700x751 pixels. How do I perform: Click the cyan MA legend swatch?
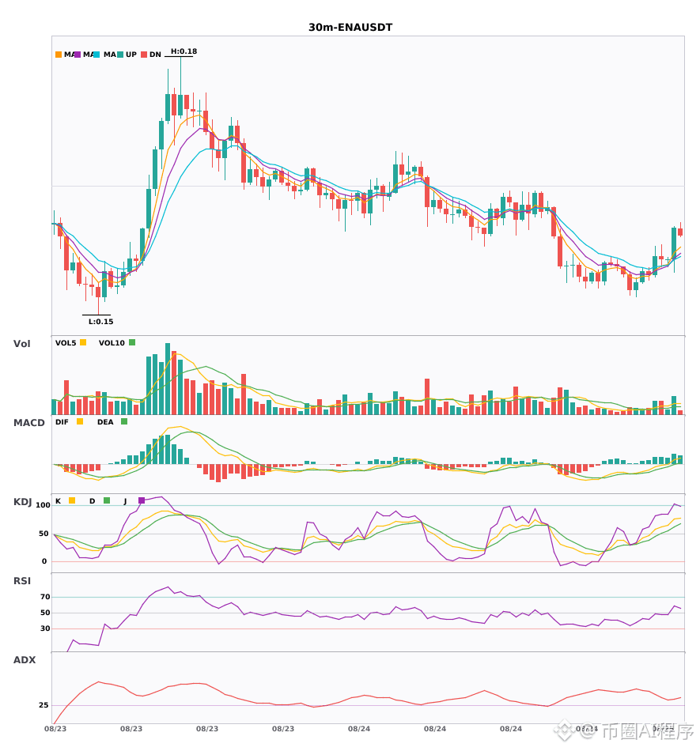tap(96, 55)
